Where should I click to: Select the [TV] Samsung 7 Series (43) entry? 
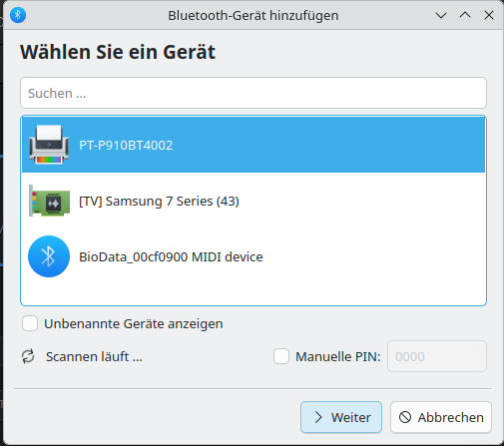[x=253, y=201]
